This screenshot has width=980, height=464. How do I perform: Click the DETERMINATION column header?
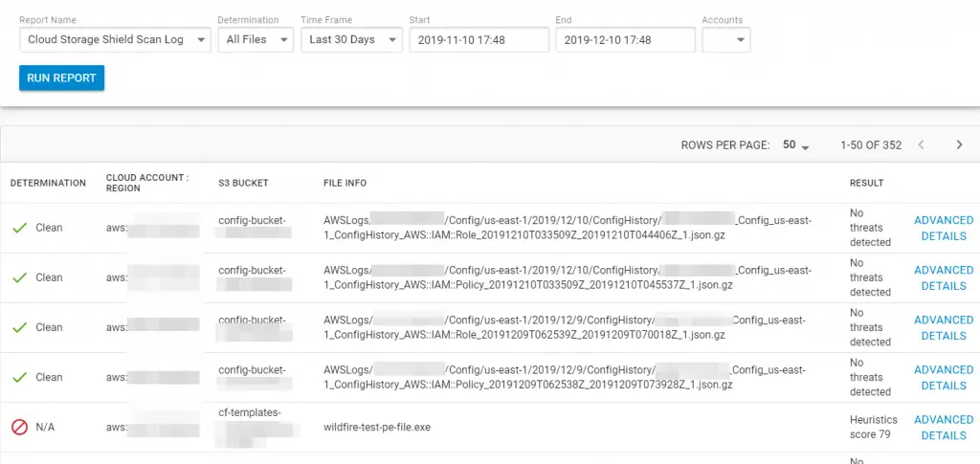[x=48, y=183]
